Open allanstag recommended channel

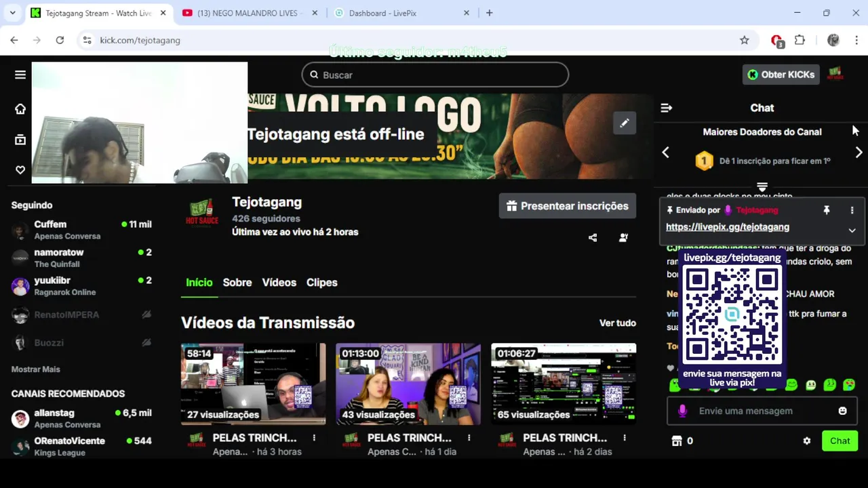click(x=81, y=418)
